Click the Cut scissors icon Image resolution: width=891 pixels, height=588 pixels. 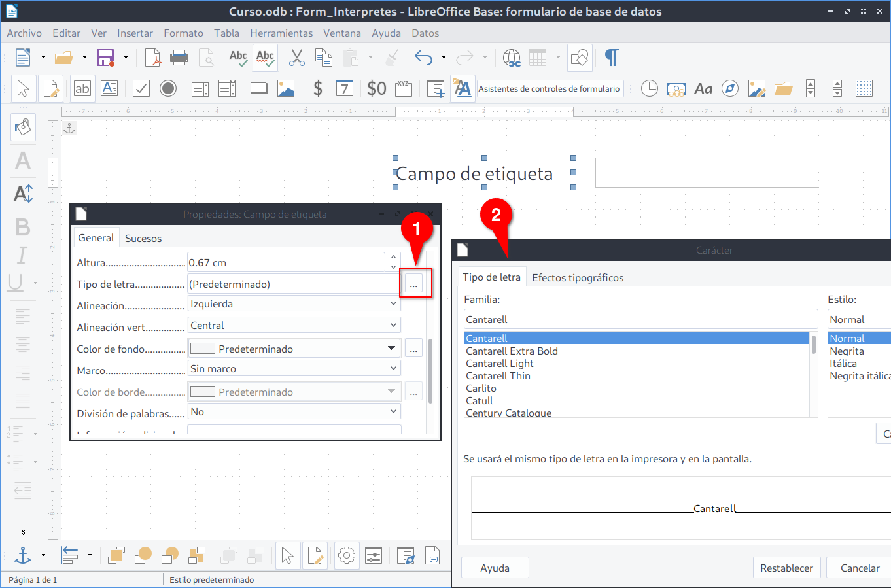click(x=297, y=58)
